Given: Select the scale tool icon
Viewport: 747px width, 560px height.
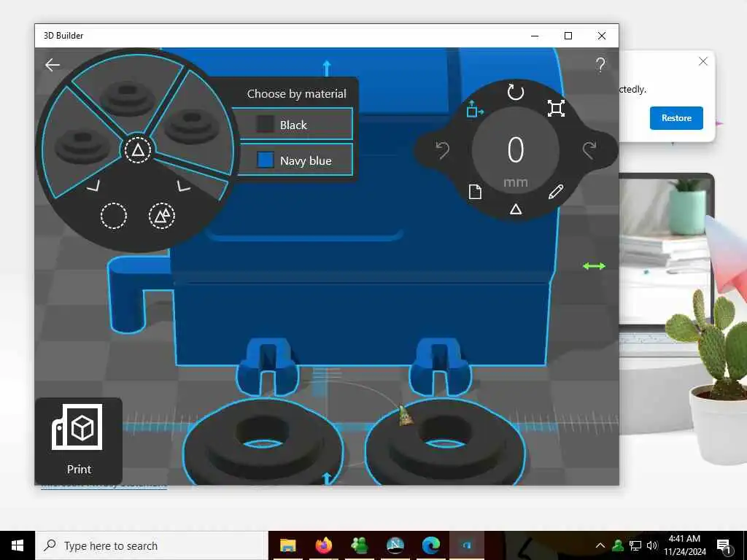Looking at the screenshot, I should 556,109.
